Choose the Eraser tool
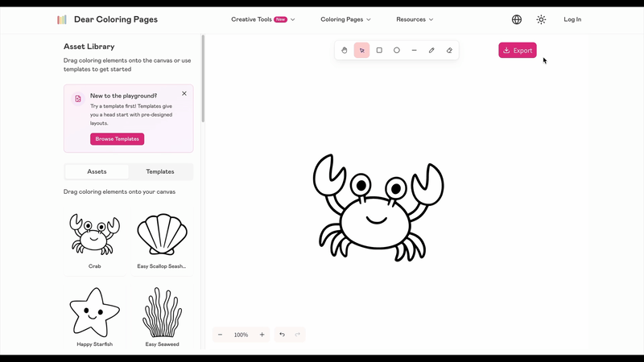 (449, 50)
